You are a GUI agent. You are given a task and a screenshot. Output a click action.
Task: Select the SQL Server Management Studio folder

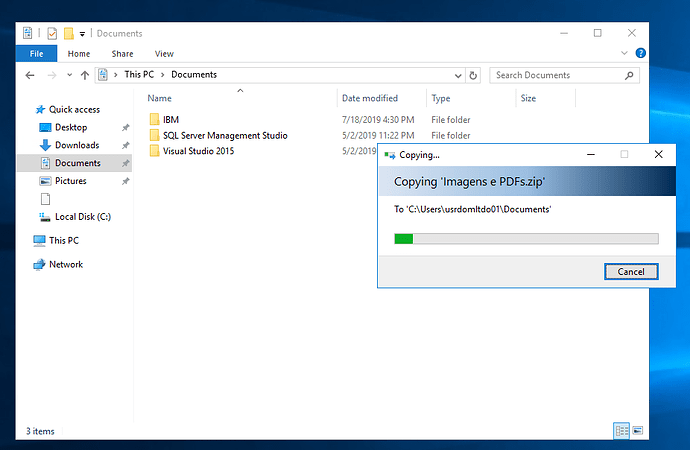point(225,135)
